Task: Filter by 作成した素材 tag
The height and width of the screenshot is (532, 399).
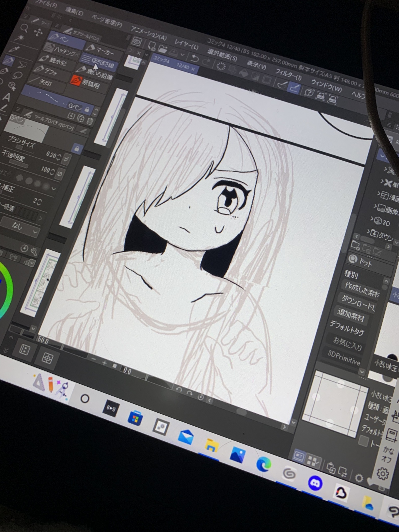Action: point(362,290)
